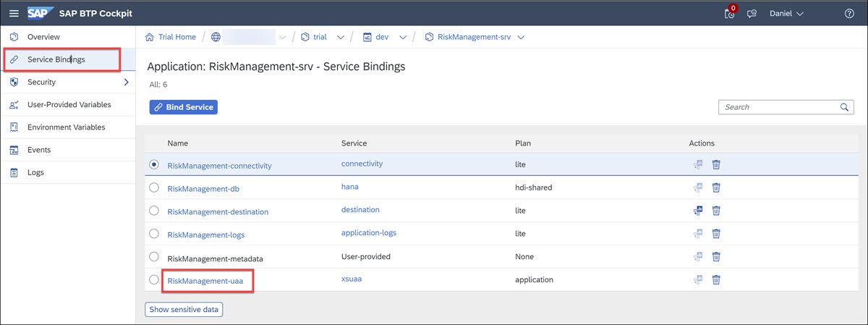Select the RiskManagement-destination radio button
868x325 pixels.
[x=153, y=211]
